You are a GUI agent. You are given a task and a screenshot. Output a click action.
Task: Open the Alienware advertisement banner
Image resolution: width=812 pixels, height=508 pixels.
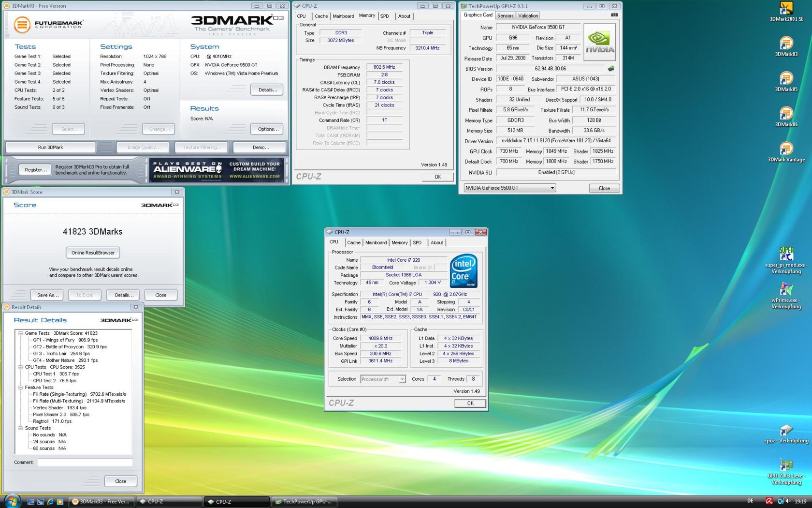[x=217, y=170]
